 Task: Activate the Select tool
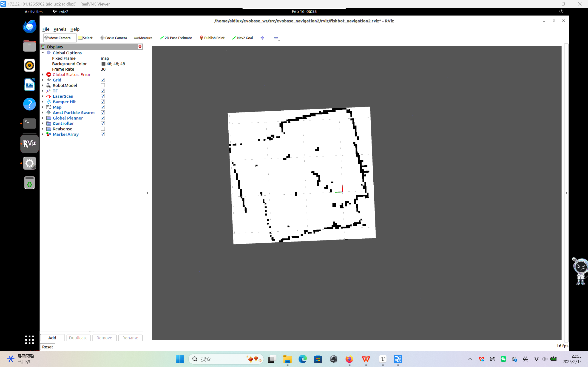click(x=85, y=38)
